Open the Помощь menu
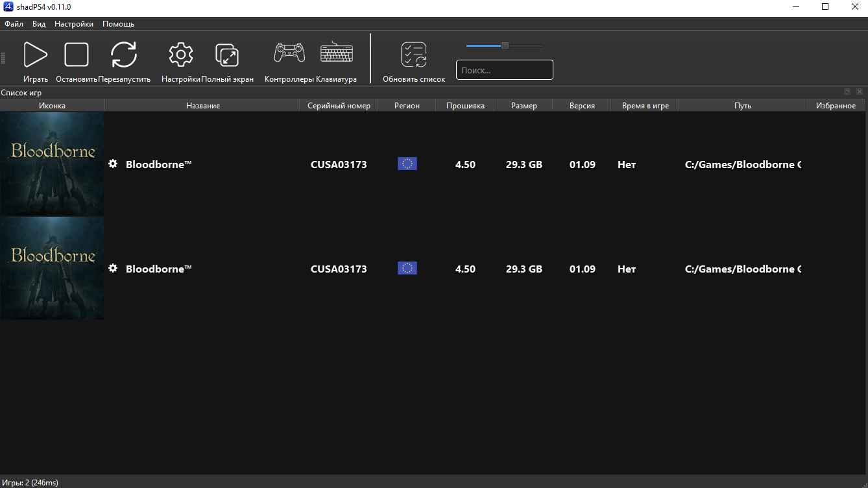This screenshot has width=868, height=488. (119, 24)
